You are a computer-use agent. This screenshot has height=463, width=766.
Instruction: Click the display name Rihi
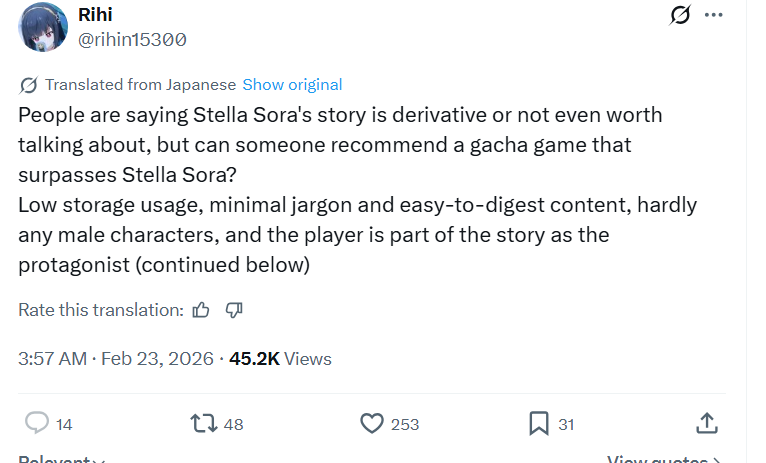(x=95, y=15)
